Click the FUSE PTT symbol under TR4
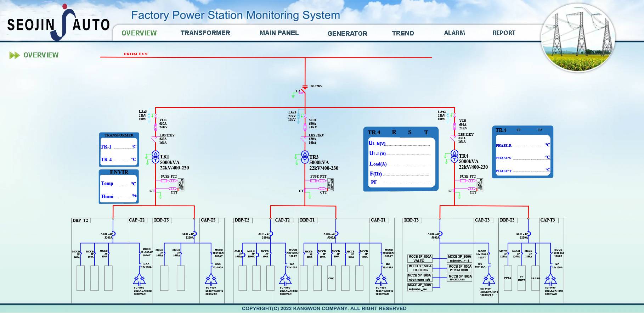 (468, 181)
